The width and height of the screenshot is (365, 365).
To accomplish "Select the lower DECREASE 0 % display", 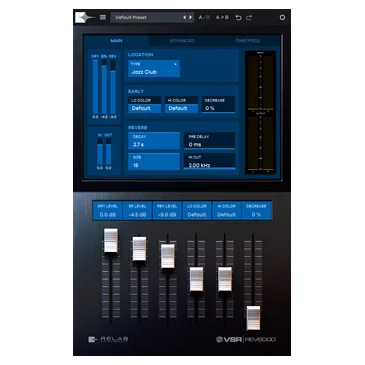I will coord(256,211).
